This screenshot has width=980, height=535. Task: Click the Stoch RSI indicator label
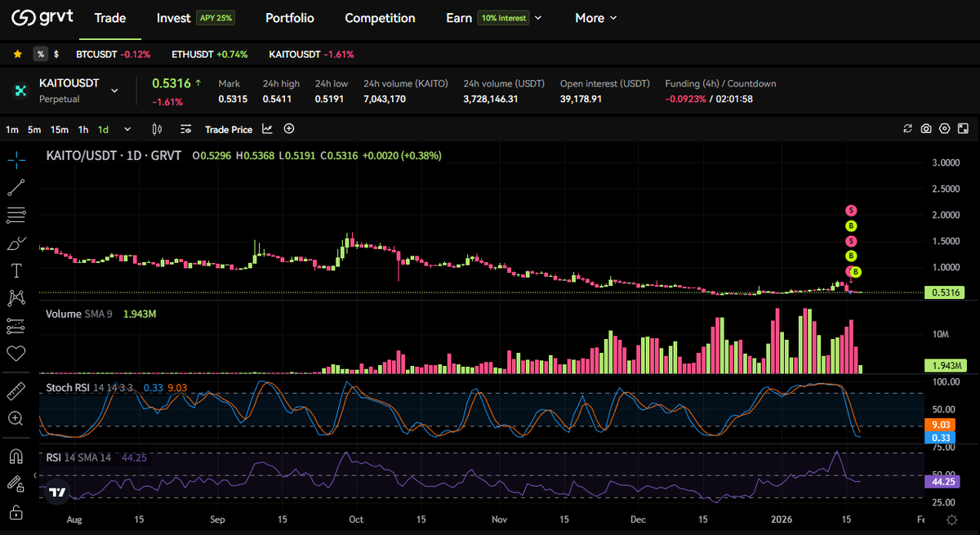[88, 386]
